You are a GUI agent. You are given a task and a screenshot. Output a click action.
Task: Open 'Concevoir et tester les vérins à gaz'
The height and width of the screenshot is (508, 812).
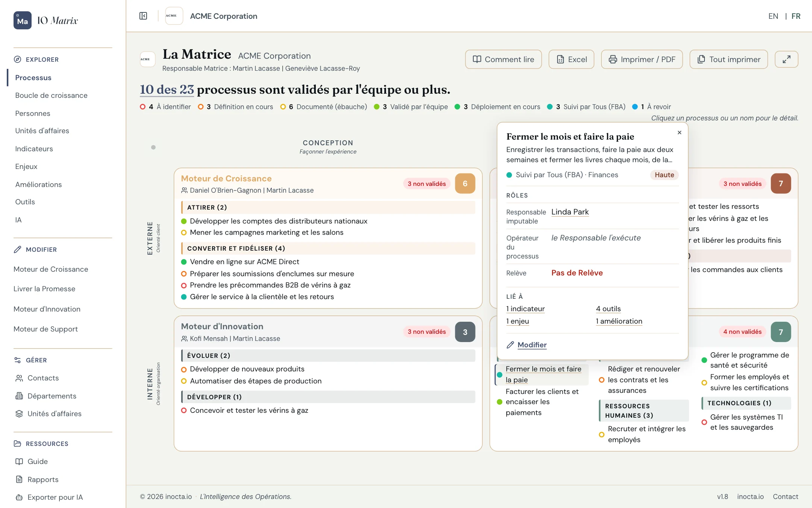point(249,410)
